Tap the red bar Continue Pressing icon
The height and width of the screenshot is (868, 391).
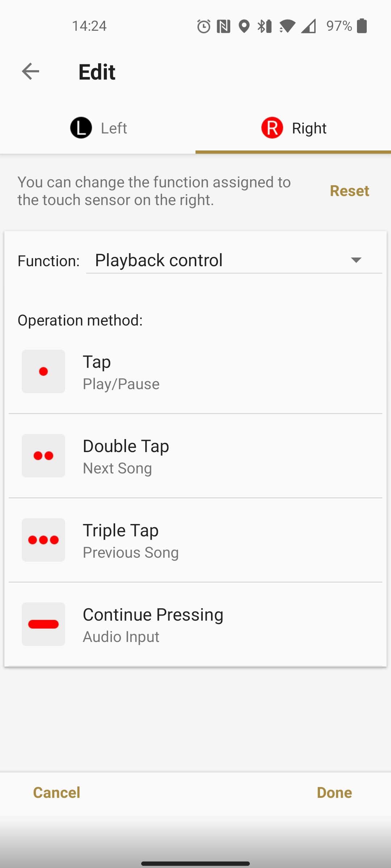43,624
